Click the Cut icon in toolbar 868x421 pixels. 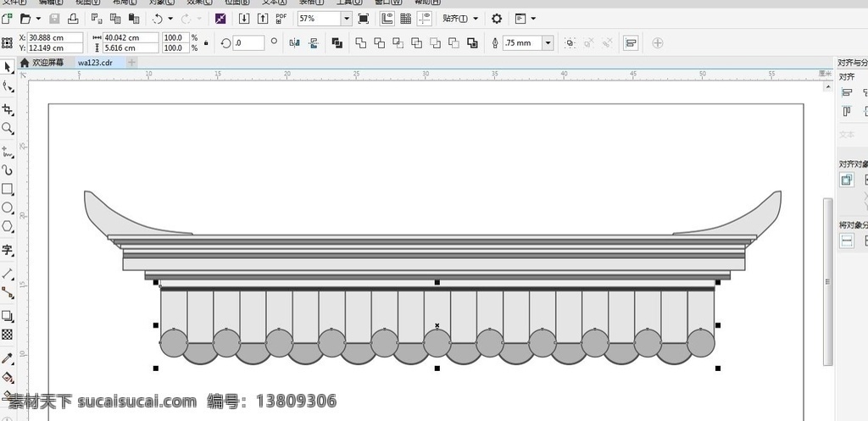(x=97, y=19)
